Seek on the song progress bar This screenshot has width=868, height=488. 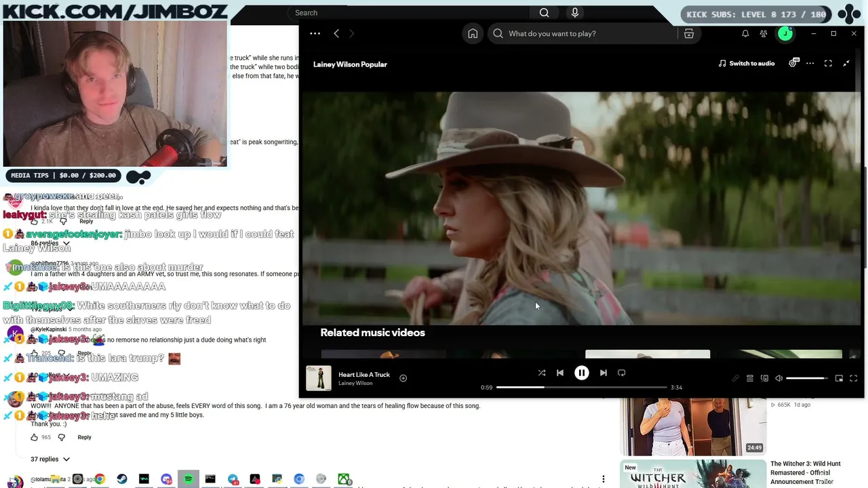pos(582,387)
